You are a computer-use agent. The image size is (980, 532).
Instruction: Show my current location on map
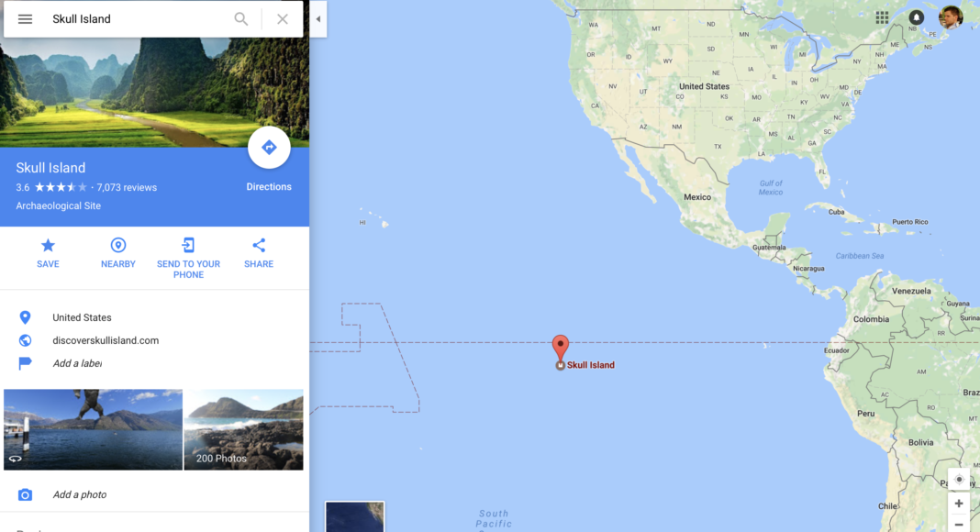click(959, 480)
